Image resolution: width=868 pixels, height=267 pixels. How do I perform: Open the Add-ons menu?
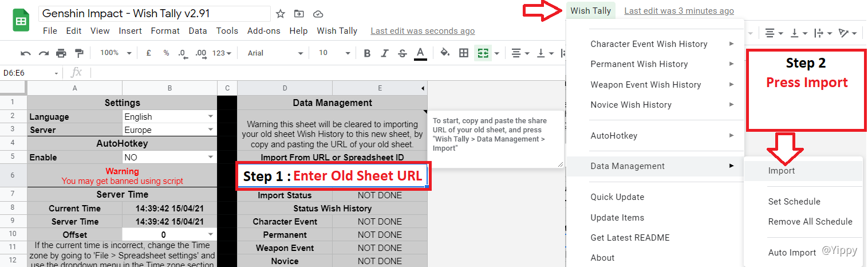[265, 31]
